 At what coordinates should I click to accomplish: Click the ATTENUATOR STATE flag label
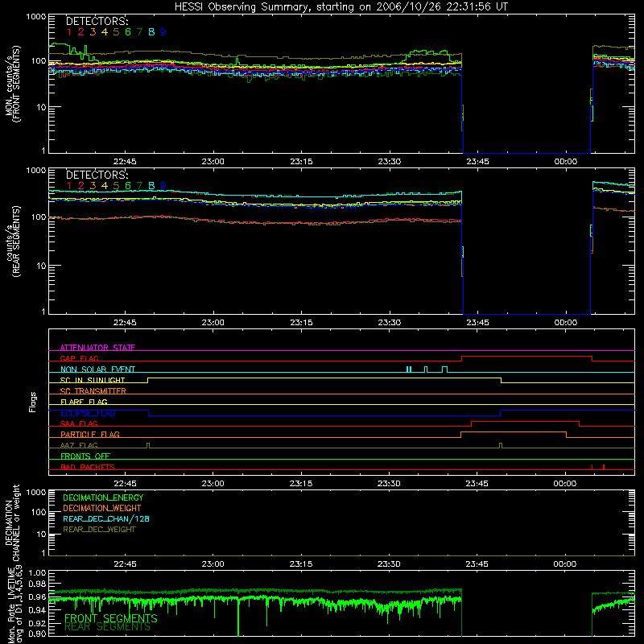pyautogui.click(x=97, y=348)
